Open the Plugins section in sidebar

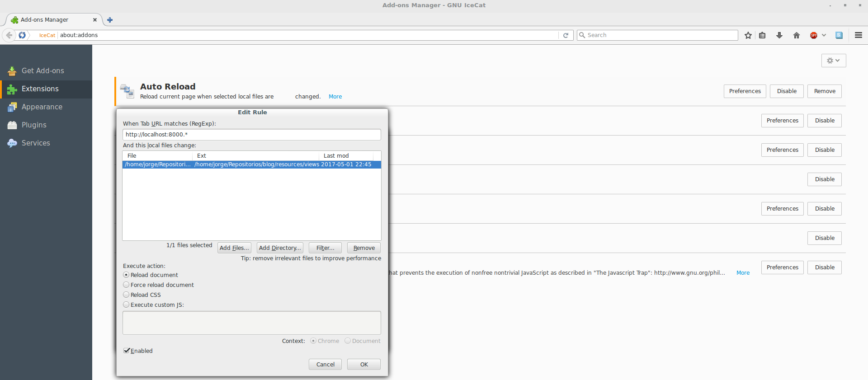point(34,125)
